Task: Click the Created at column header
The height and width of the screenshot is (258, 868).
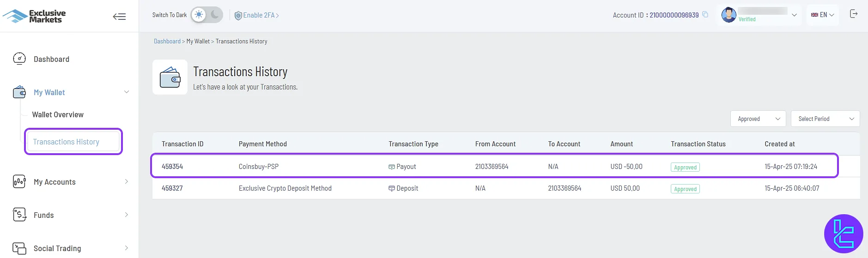Action: point(780,144)
